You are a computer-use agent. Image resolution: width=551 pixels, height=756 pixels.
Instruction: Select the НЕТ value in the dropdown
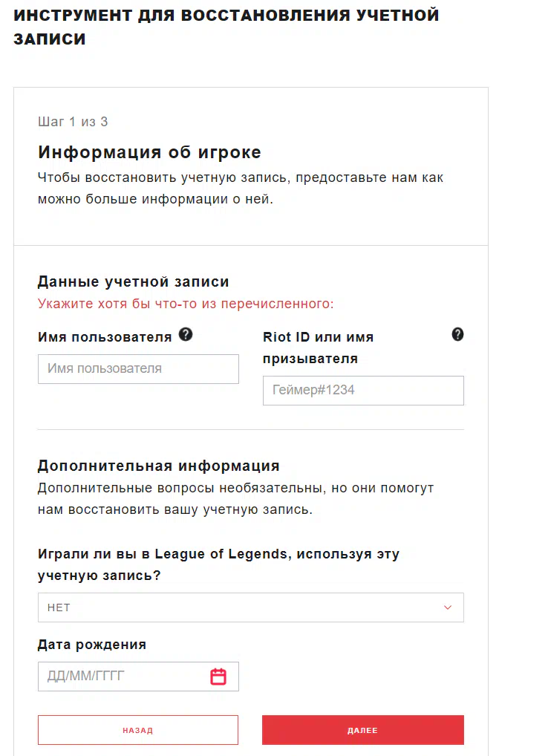[x=59, y=607]
